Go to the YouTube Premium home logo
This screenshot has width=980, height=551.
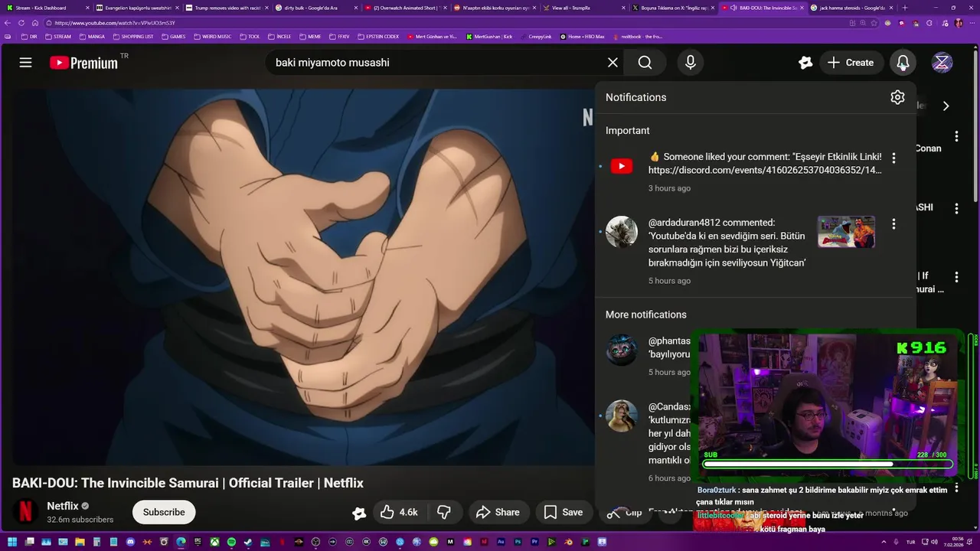coord(83,63)
